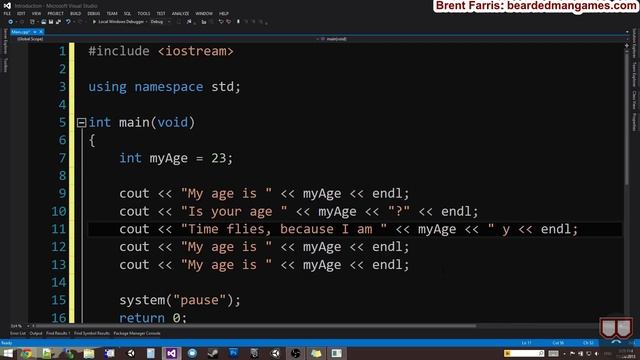Click the Save All toolbar icon

click(x=58, y=22)
